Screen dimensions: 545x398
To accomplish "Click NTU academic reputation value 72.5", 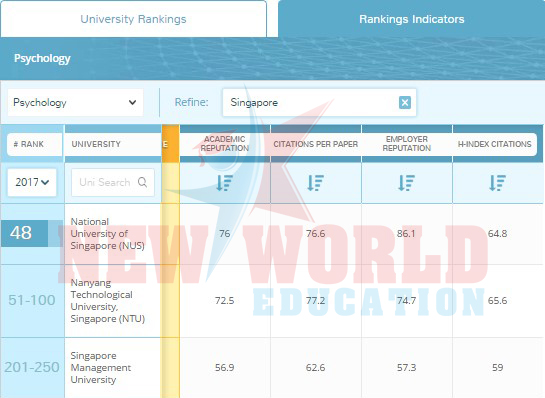I will click(225, 300).
